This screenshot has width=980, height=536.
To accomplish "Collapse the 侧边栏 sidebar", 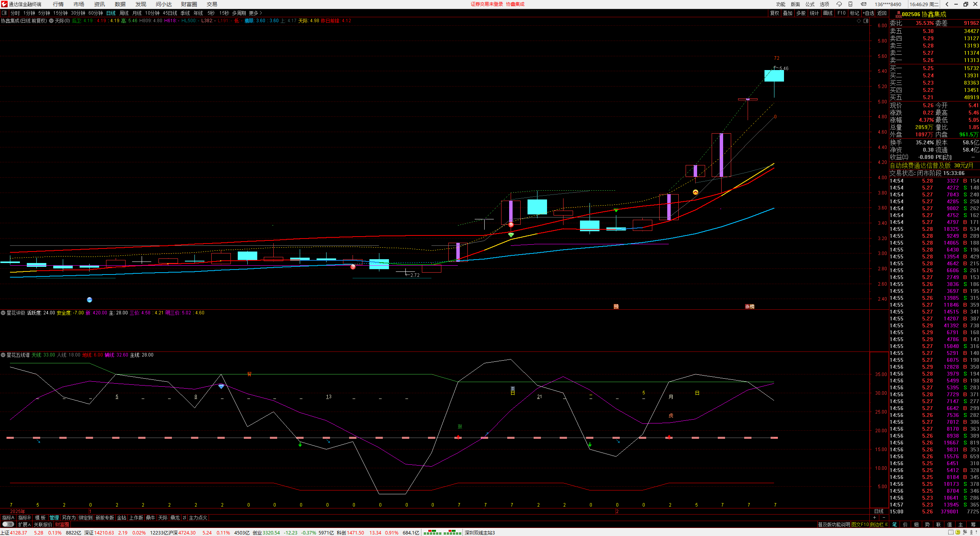I will tap(879, 525).
